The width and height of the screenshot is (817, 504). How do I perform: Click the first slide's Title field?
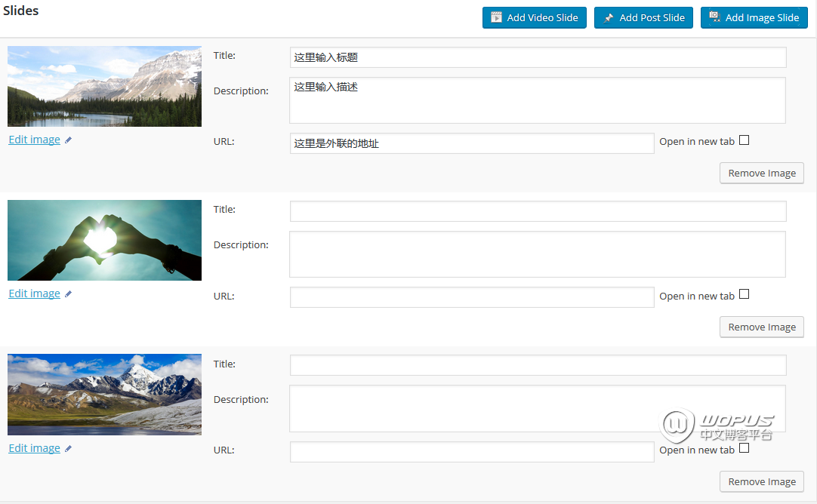click(x=538, y=57)
